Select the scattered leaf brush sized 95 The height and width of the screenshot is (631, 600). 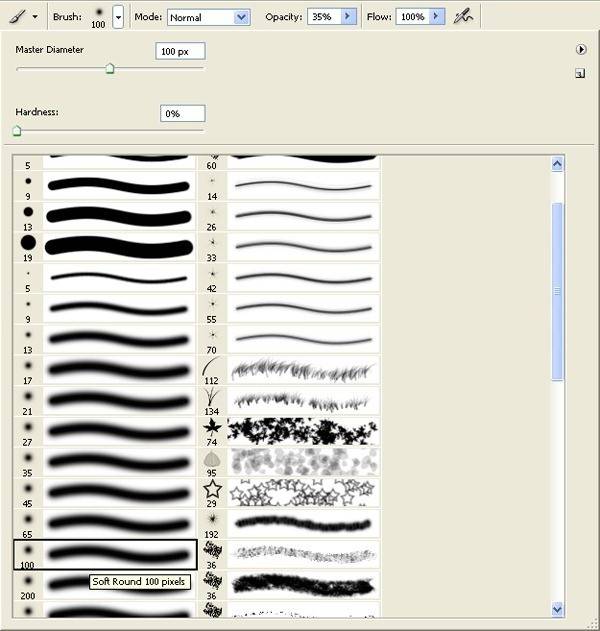pyautogui.click(x=212, y=460)
